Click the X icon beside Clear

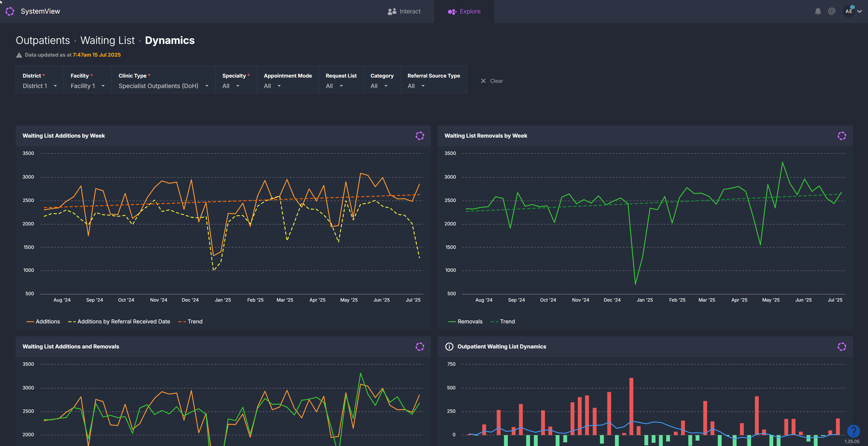pos(483,81)
